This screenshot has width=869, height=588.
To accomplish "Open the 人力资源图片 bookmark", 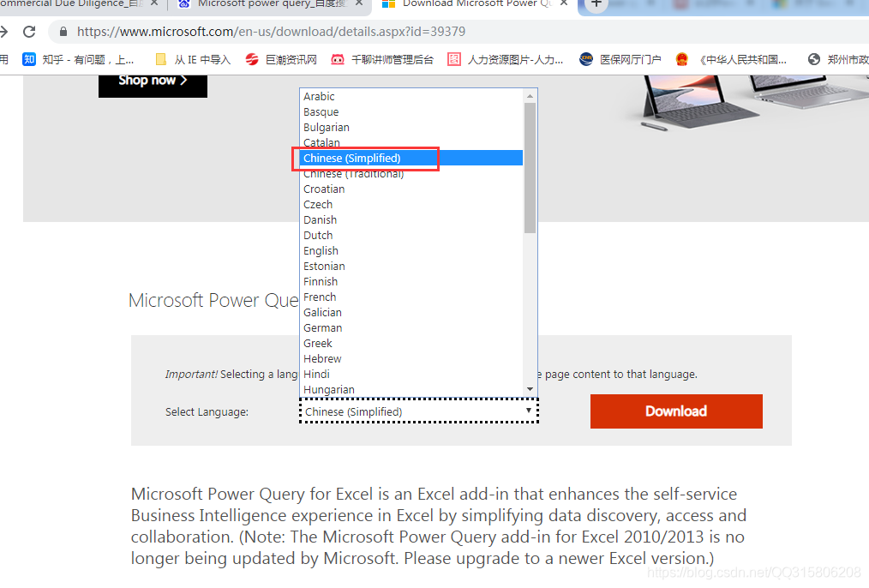I will 506,59.
